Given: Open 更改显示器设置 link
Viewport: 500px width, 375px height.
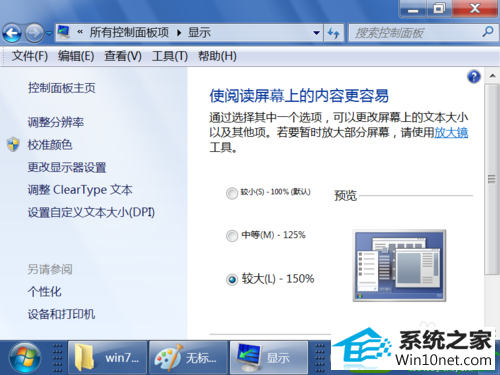Looking at the screenshot, I should (67, 167).
